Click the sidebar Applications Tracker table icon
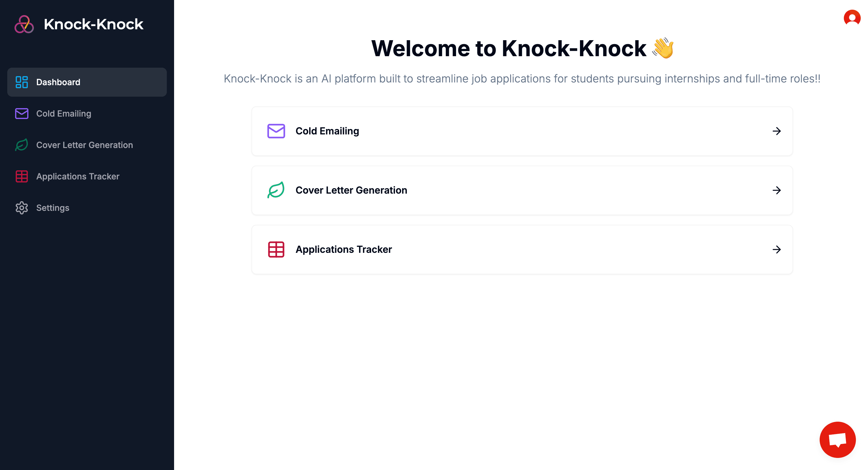The width and height of the screenshot is (868, 470). coord(21,176)
